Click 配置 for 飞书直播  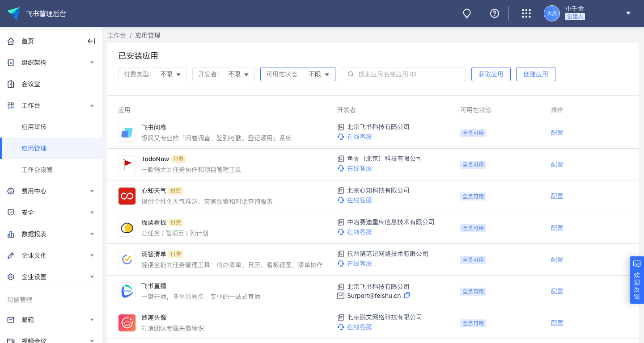pyautogui.click(x=557, y=291)
